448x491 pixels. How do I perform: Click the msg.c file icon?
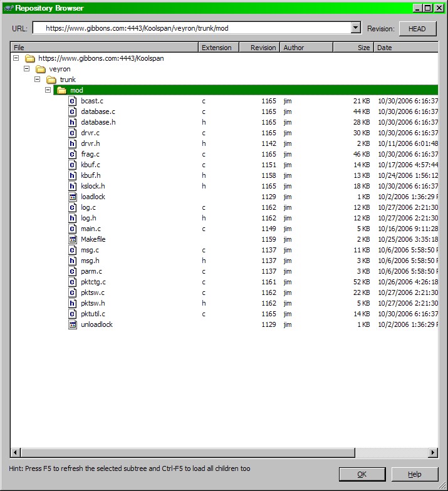pos(73,250)
